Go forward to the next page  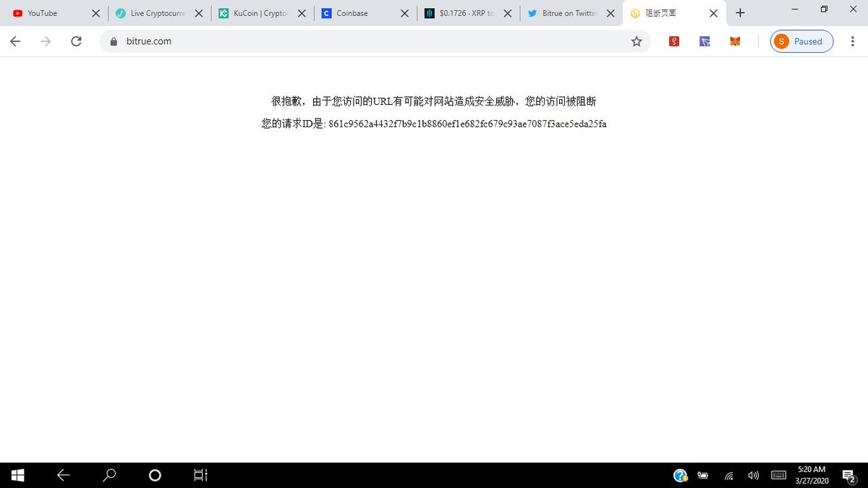46,41
